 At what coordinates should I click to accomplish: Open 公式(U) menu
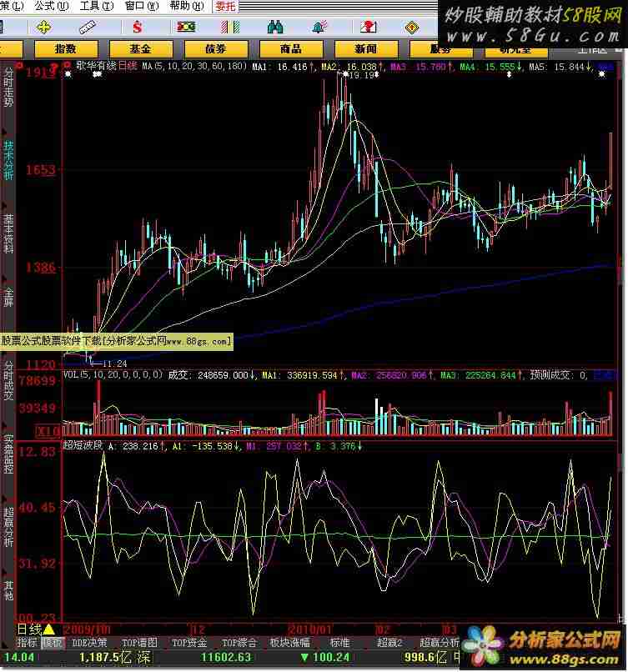(52, 6)
